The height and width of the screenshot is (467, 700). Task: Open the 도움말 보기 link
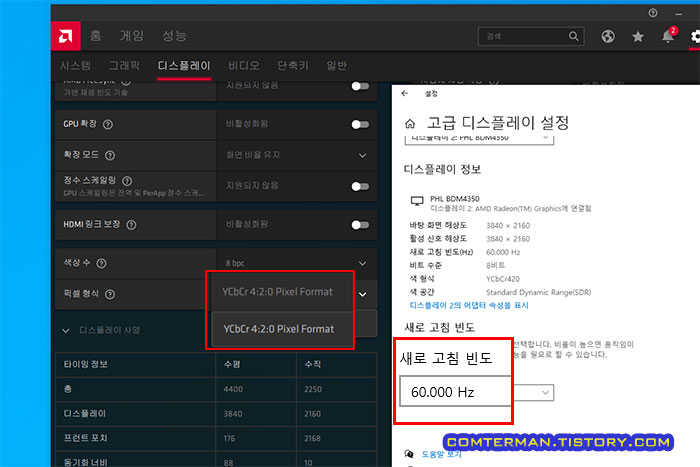(442, 454)
